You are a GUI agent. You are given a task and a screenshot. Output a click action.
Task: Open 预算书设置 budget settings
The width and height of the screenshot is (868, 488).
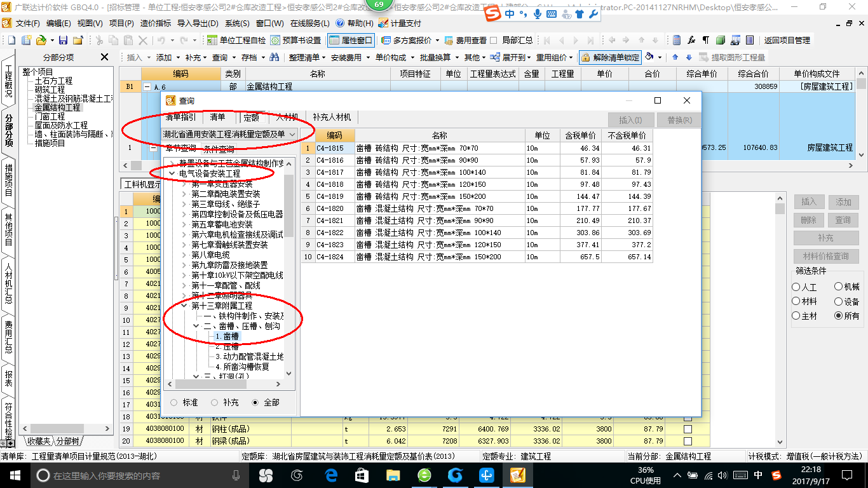pyautogui.click(x=295, y=40)
